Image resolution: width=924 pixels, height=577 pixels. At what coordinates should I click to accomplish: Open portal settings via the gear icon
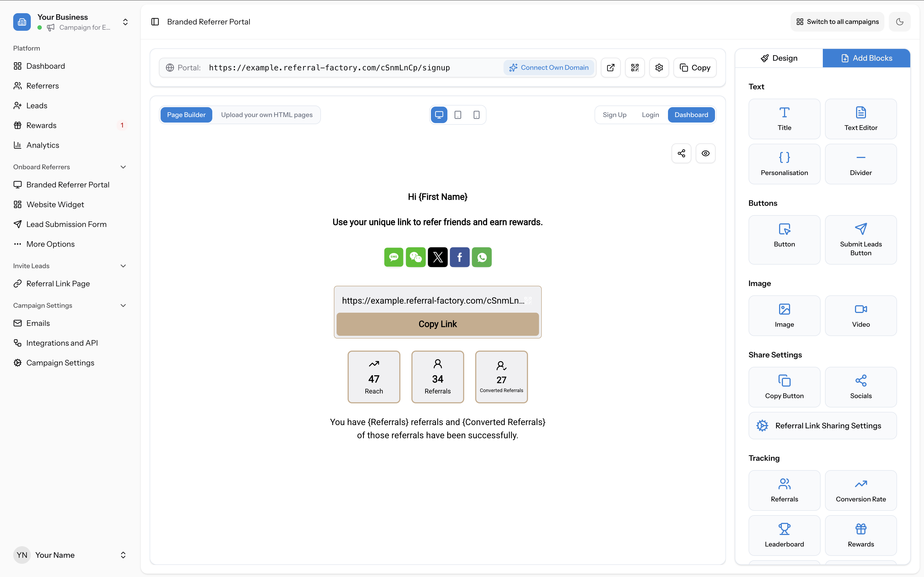pos(659,68)
